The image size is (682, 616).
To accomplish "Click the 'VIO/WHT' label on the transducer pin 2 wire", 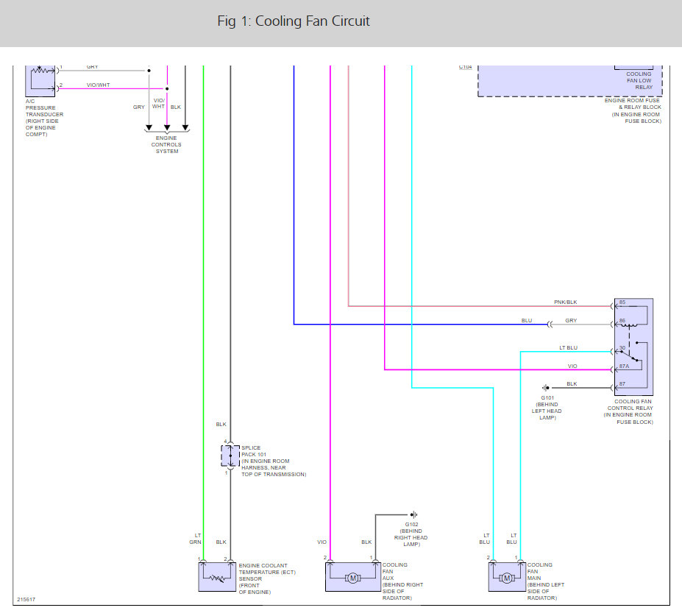I will pos(99,85).
